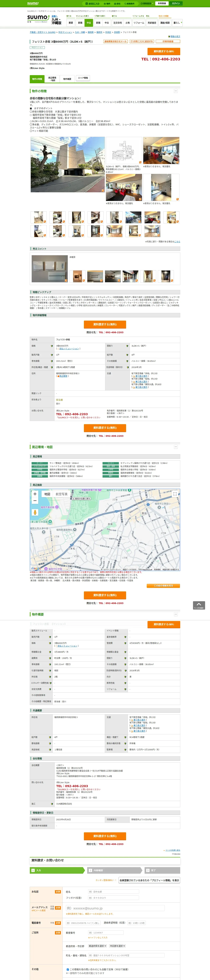Click ページの先頭へ戻る link
This screenshot has width=210, height=980.
(173, 850)
